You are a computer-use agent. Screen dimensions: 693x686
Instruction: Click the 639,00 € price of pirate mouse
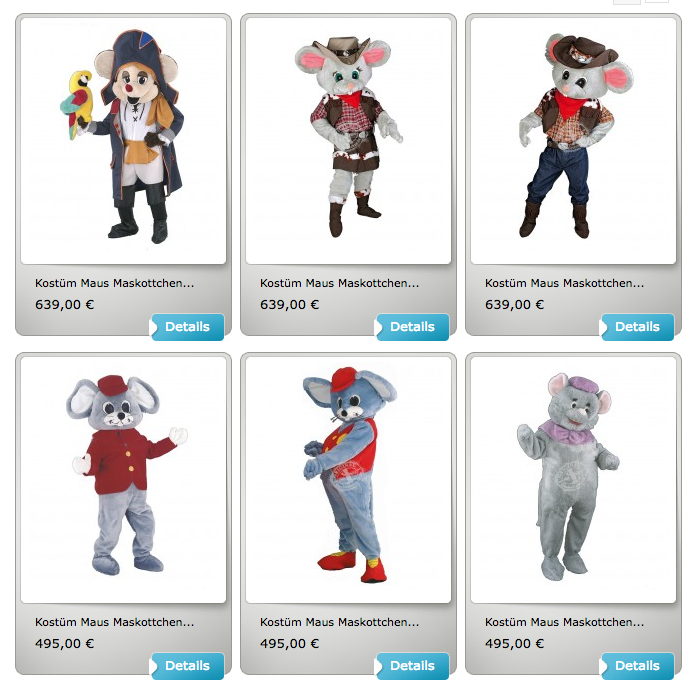tap(65, 305)
